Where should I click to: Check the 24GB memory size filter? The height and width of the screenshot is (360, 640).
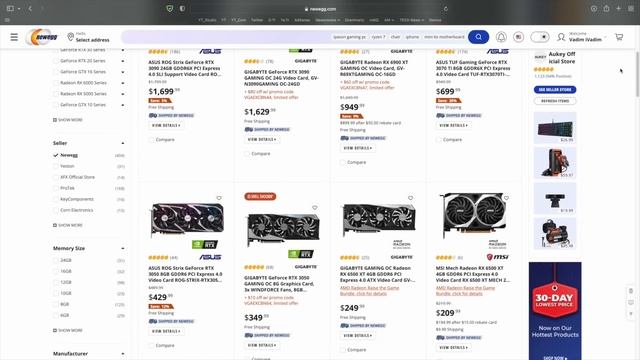56,260
